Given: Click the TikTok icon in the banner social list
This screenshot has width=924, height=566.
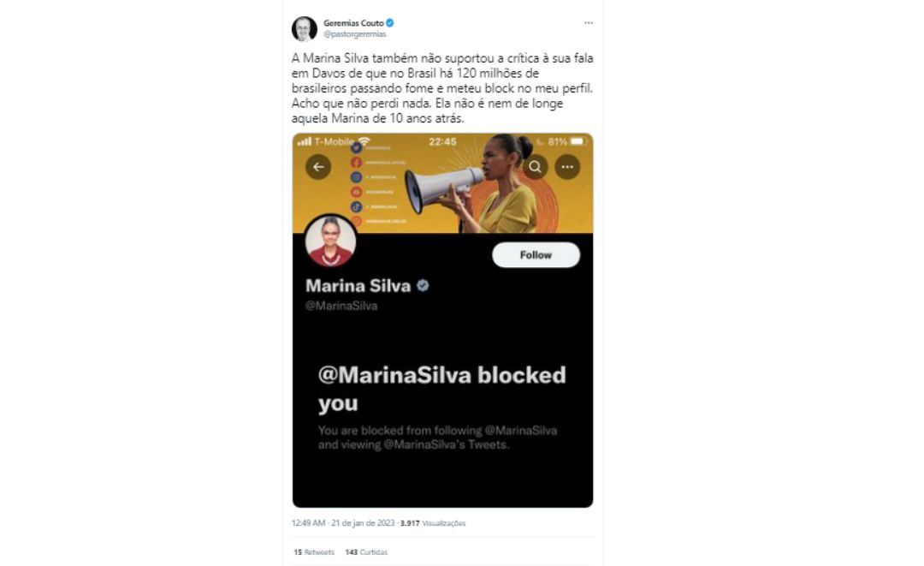Looking at the screenshot, I should point(357,207).
